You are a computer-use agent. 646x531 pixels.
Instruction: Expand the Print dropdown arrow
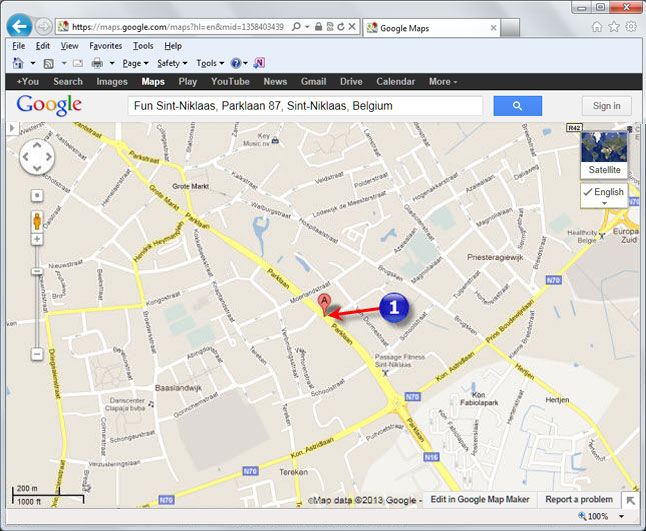click(x=112, y=63)
